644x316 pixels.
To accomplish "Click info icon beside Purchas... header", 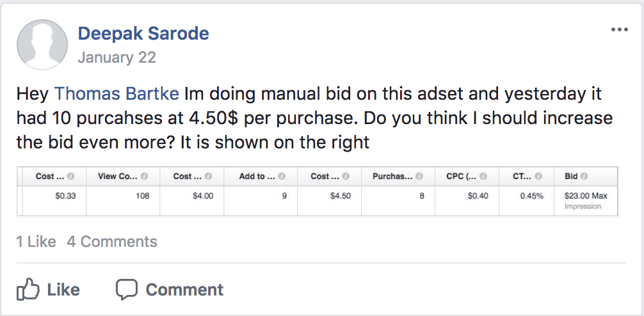I will [419, 176].
